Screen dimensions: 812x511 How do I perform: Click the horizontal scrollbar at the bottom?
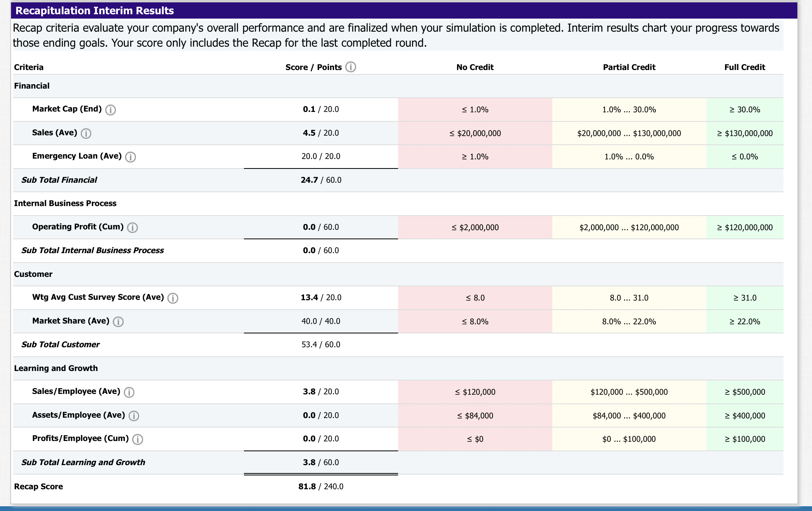pos(406,508)
